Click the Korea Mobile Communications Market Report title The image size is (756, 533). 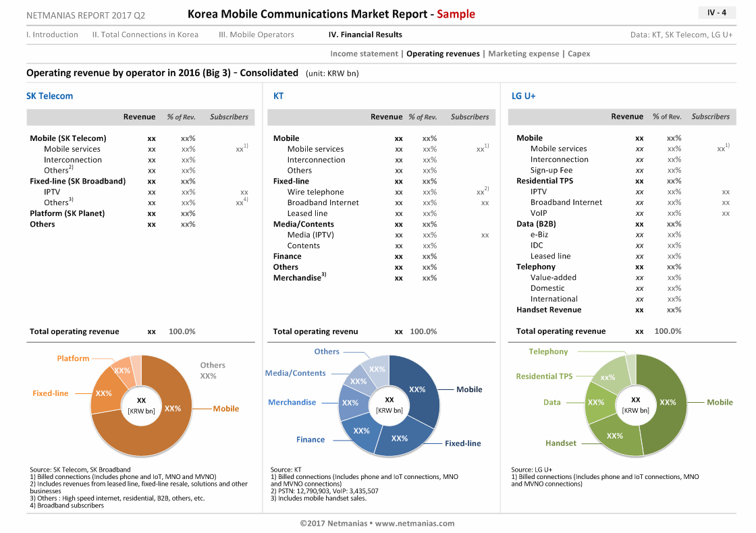pos(331,14)
